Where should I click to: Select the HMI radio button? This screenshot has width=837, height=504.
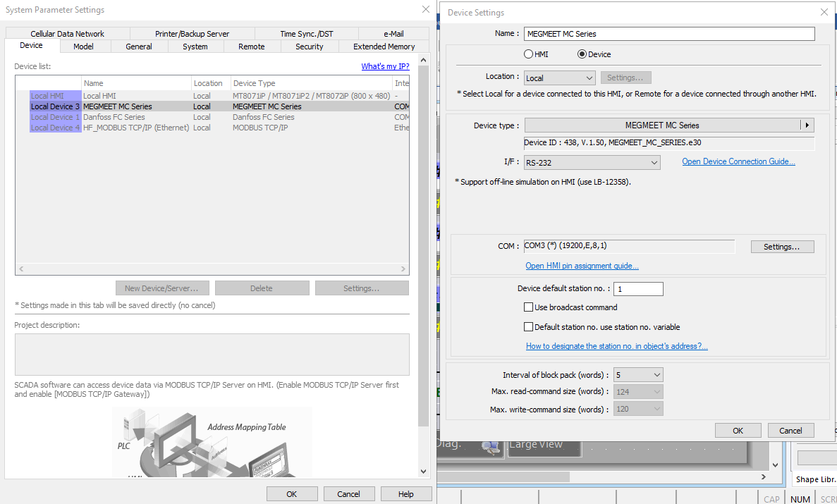[528, 54]
